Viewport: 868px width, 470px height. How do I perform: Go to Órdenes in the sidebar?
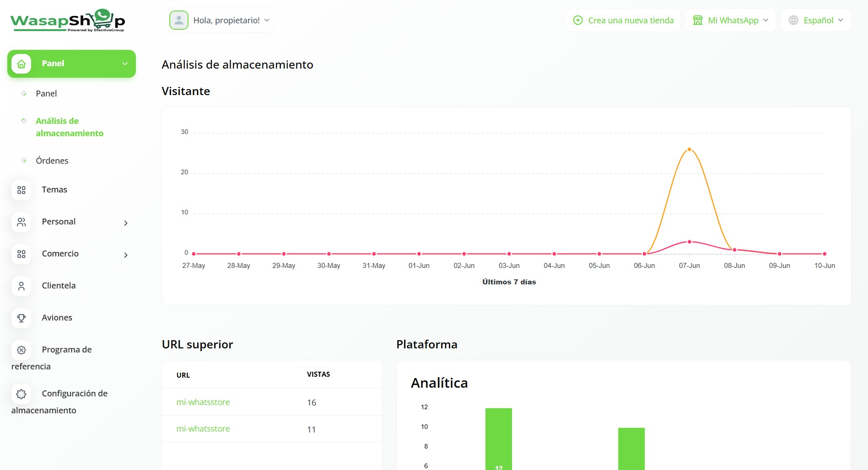pyautogui.click(x=52, y=161)
